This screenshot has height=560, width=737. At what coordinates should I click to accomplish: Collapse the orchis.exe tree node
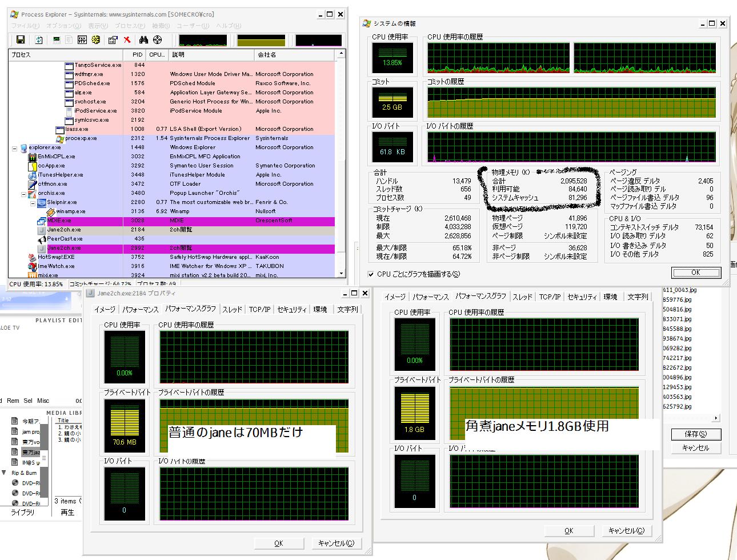pyautogui.click(x=24, y=193)
